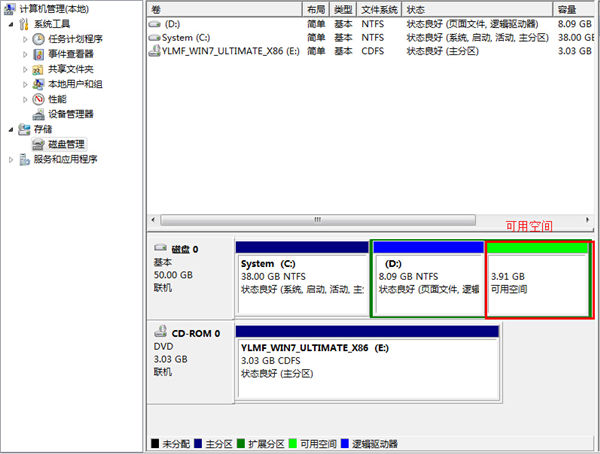Screen dimensions: 600x454
Task: Collapse the 系统工具 tree node
Action: 11,24
